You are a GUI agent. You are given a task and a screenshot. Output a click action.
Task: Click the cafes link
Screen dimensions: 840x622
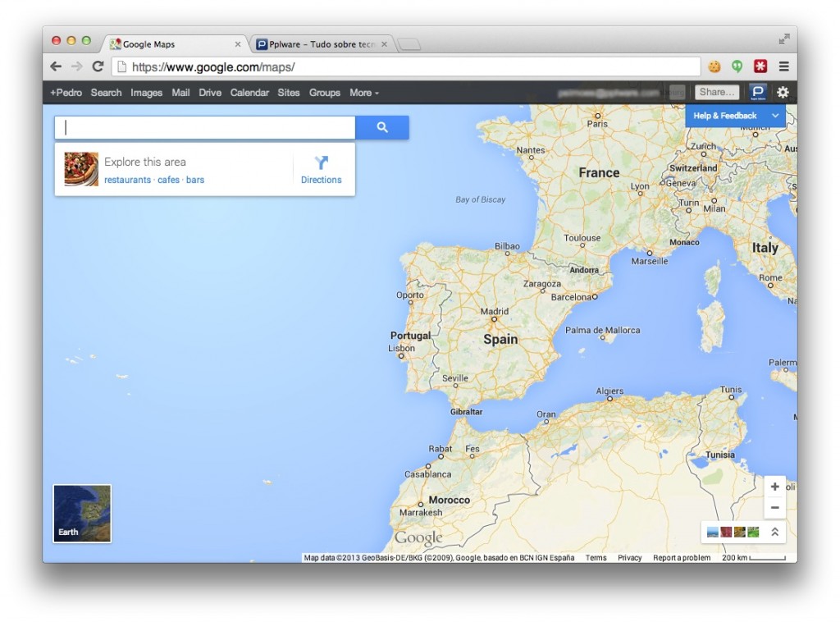[x=168, y=180]
